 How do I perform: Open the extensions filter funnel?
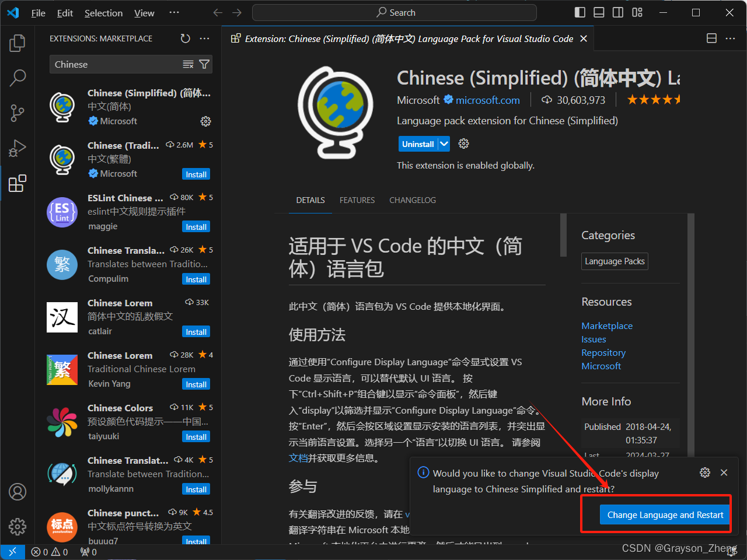tap(204, 64)
